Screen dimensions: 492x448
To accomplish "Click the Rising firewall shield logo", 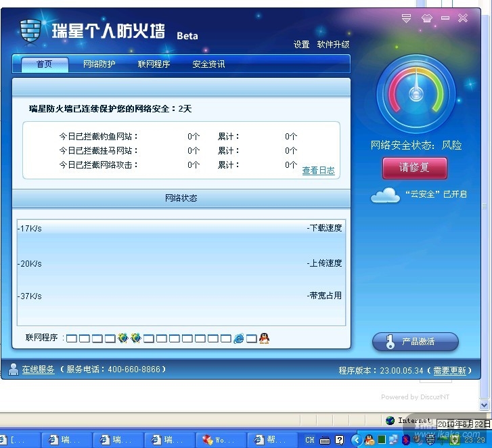I will (30, 30).
